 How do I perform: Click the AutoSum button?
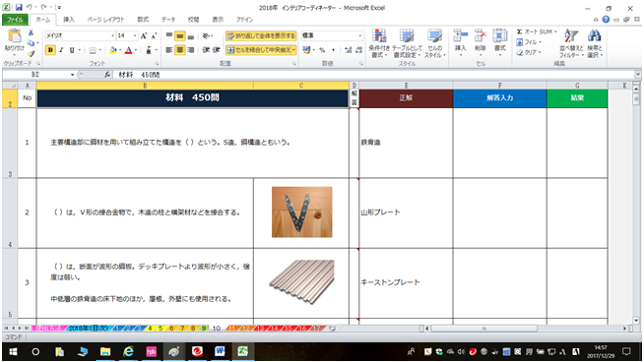[x=537, y=31]
